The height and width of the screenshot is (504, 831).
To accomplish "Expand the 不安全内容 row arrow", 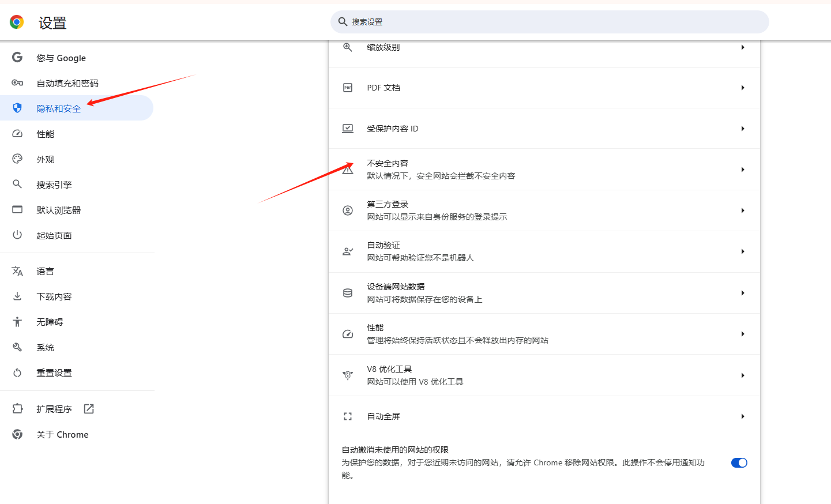I will [743, 170].
